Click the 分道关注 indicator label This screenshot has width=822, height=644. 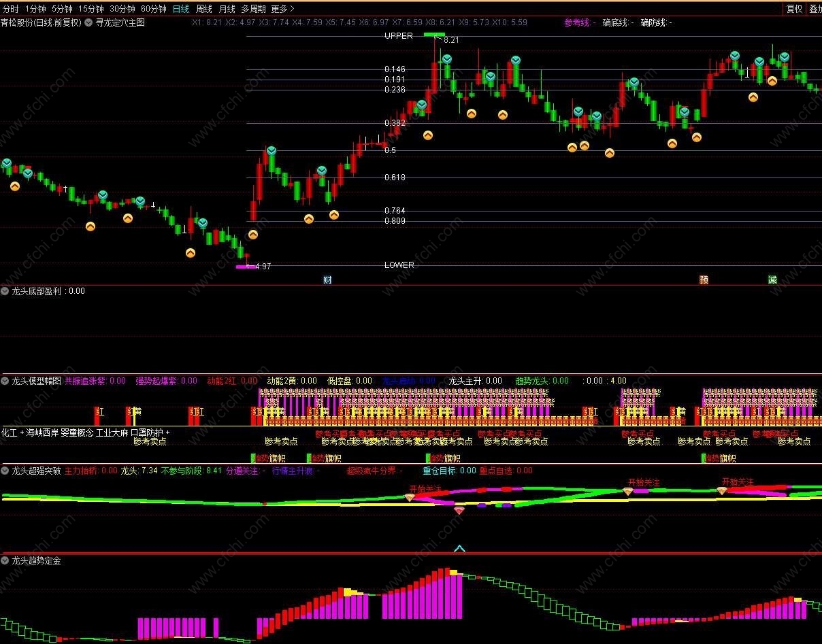[246, 471]
